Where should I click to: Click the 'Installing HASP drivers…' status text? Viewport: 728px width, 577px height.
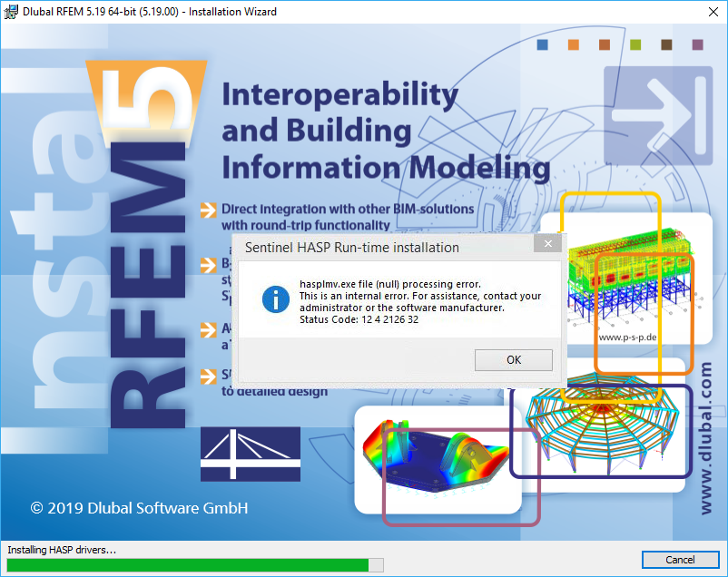coord(62,550)
